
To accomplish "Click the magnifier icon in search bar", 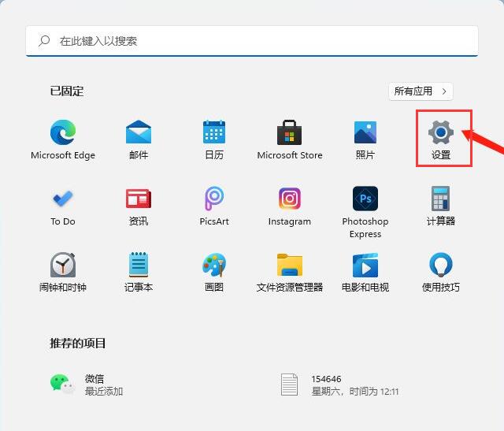I will point(44,41).
